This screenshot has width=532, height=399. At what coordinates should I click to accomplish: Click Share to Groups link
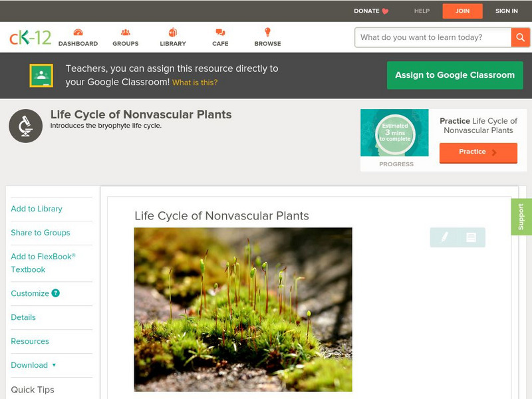point(41,232)
